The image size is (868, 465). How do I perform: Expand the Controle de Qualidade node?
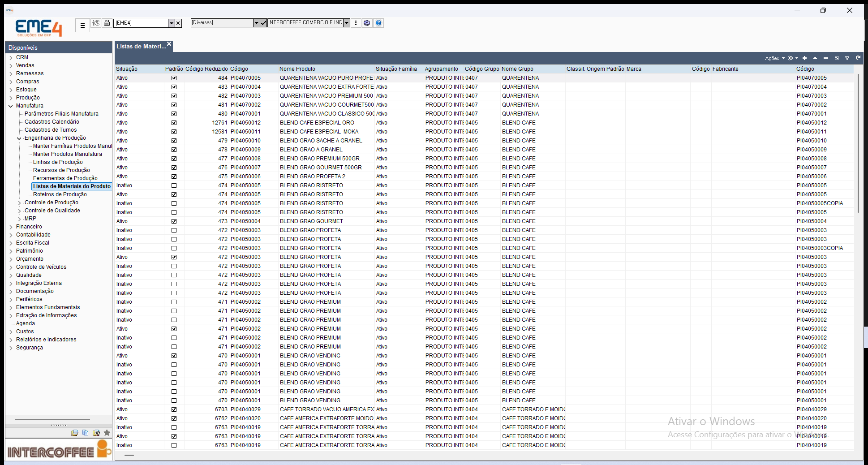click(19, 211)
